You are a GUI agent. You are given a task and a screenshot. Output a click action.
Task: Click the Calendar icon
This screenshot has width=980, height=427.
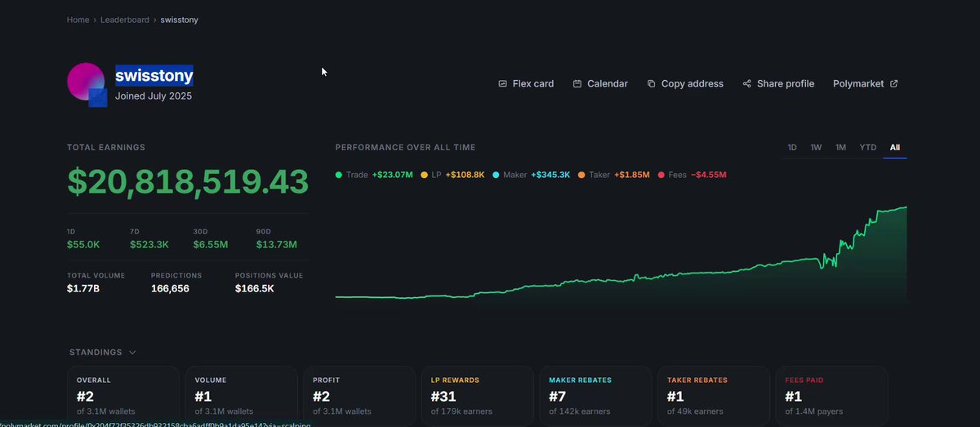click(577, 83)
